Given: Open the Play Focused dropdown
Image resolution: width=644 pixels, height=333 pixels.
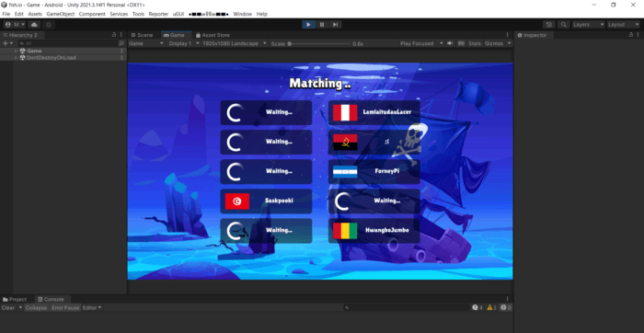Looking at the screenshot, I should 421,43.
